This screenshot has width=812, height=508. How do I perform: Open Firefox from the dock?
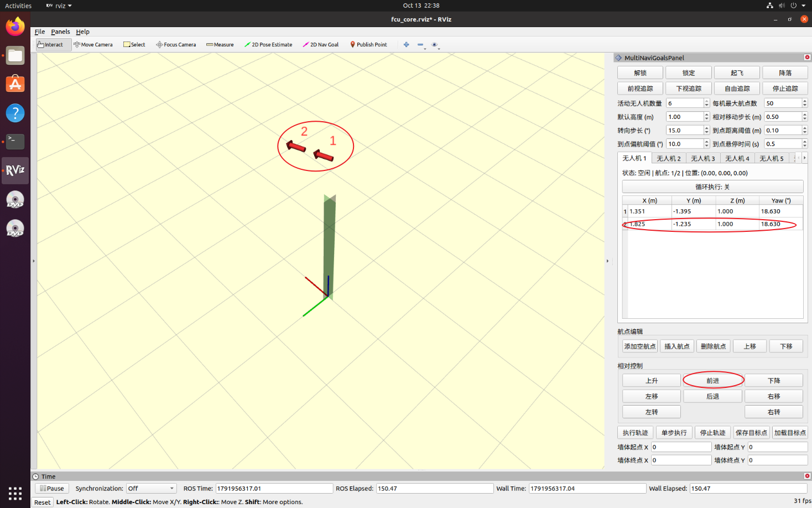point(15,27)
